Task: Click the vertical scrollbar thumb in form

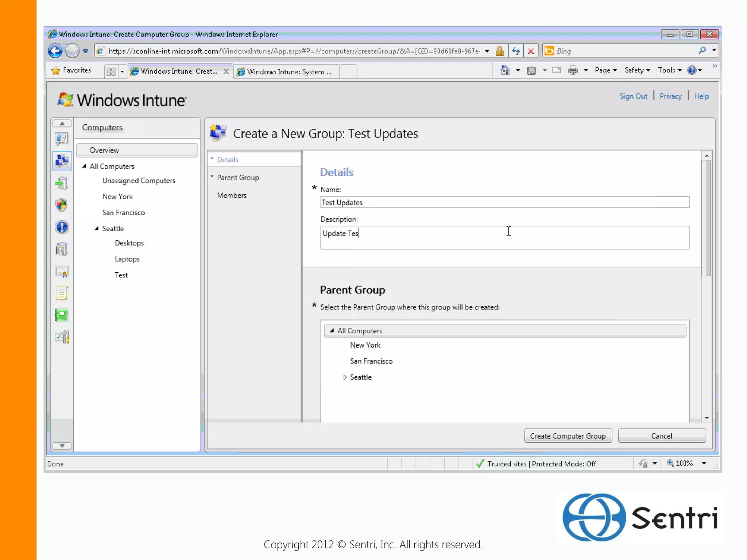Action: 707,219
